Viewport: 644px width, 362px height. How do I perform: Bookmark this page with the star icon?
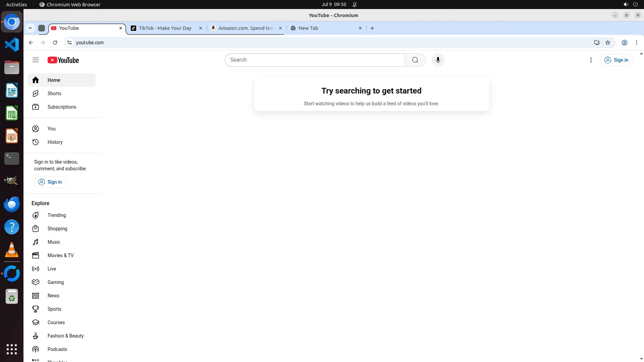coord(607,43)
